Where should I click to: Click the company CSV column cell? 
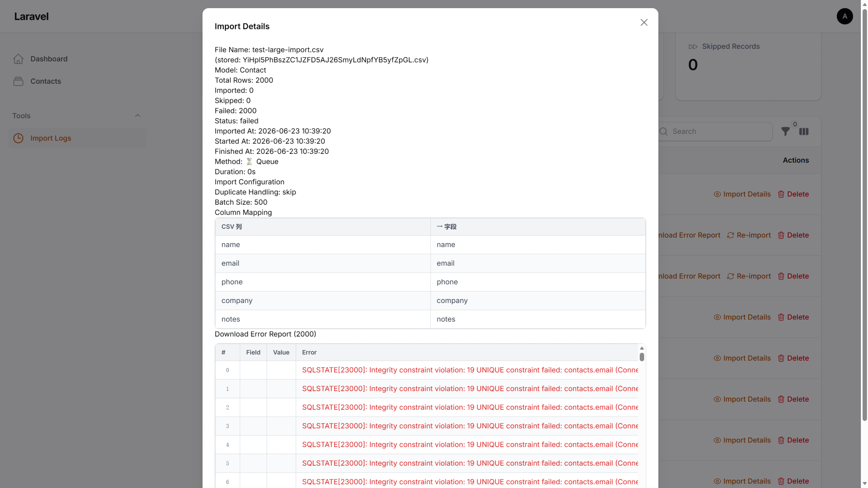[x=323, y=300]
